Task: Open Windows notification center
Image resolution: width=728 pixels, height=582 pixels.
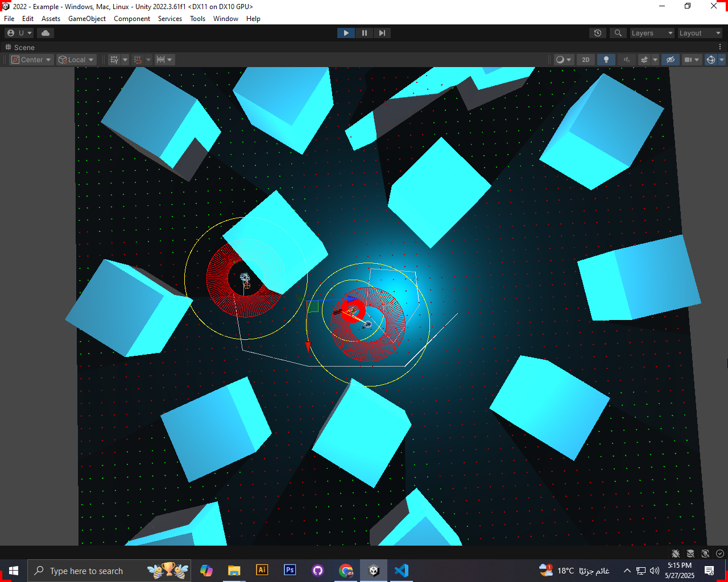Action: pyautogui.click(x=709, y=571)
